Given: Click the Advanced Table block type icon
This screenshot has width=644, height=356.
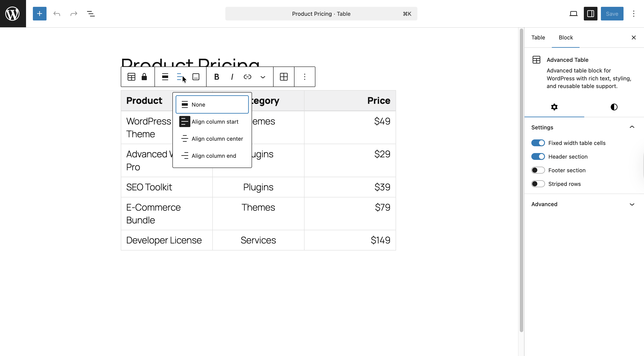Looking at the screenshot, I should tap(131, 77).
